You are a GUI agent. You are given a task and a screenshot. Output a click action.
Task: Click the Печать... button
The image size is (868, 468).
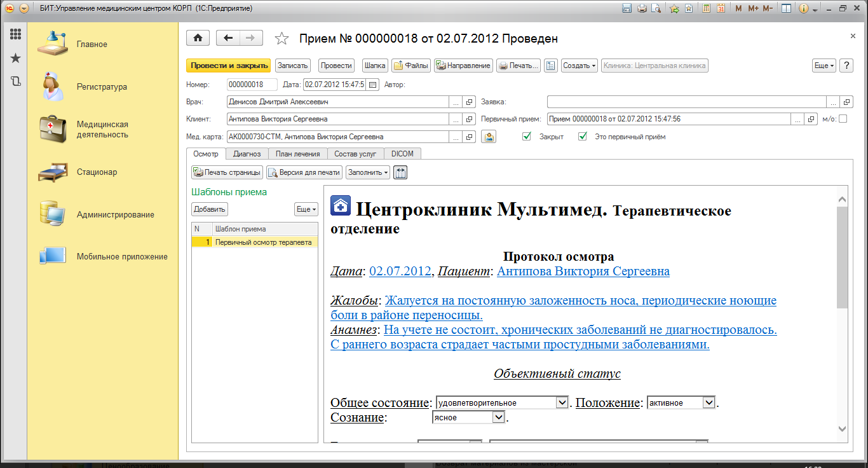[519, 65]
